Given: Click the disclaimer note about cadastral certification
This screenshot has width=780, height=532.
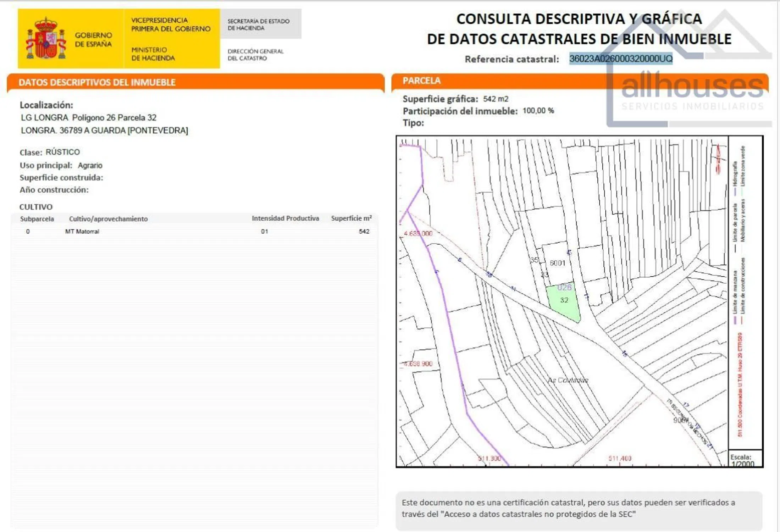Looking at the screenshot, I should click(x=578, y=508).
